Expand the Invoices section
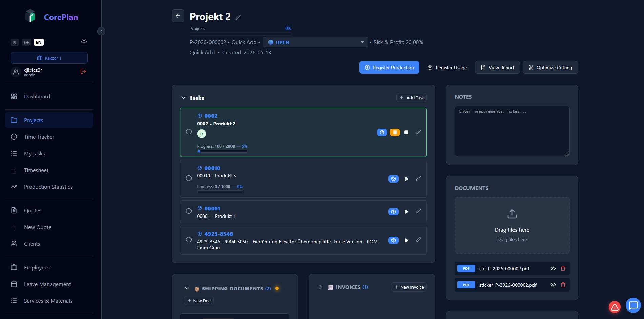This screenshot has height=319, width=644. [321, 287]
